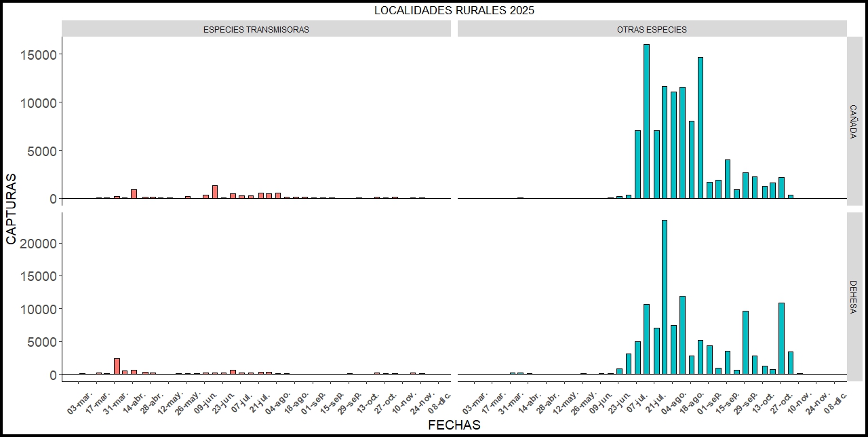Click the tallest red bar in DEHESA panel
The height and width of the screenshot is (437, 868).
click(117, 366)
